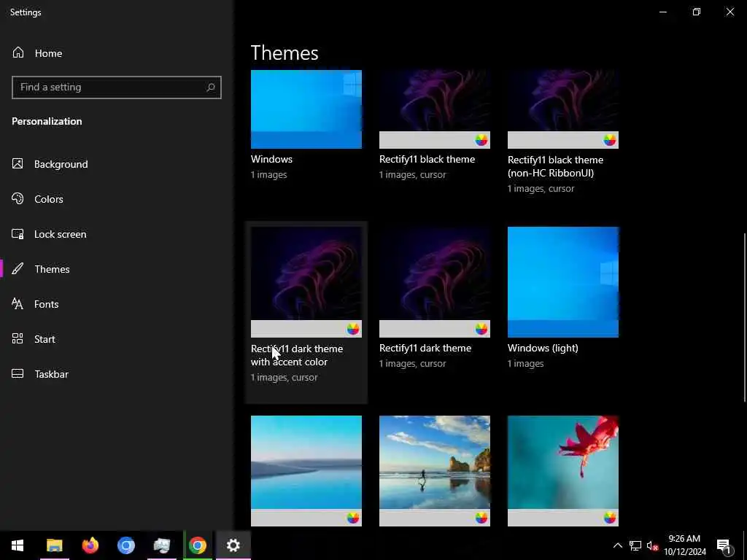Click the 'Personalization' heading text

47,121
